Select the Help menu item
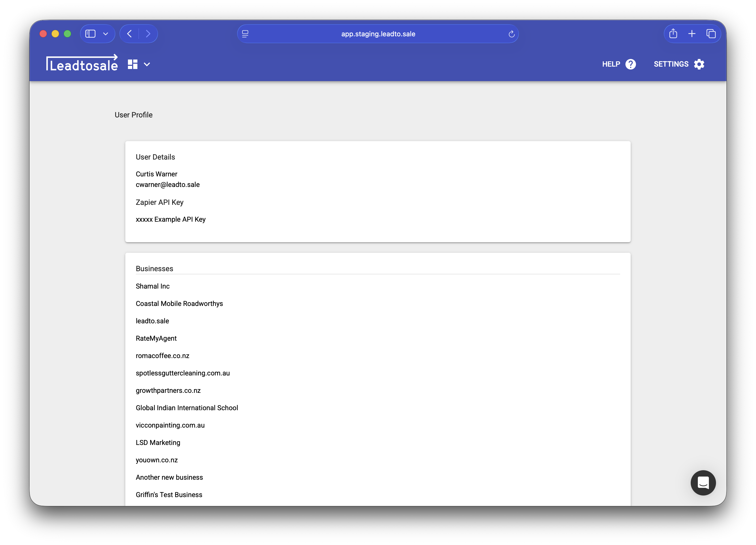The image size is (756, 545). pyautogui.click(x=611, y=64)
